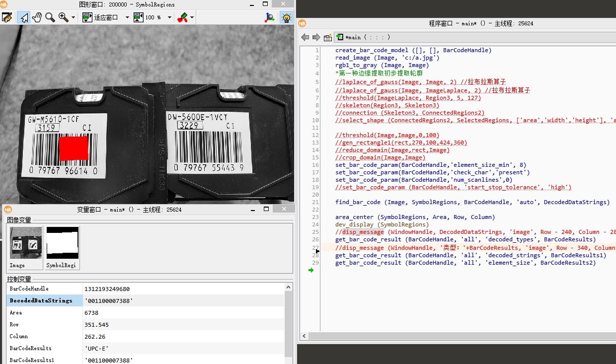Click the set_bar_code_param 'check_char' line
Image resolution: width=616 pixels, height=364 pixels.
[x=433, y=172]
